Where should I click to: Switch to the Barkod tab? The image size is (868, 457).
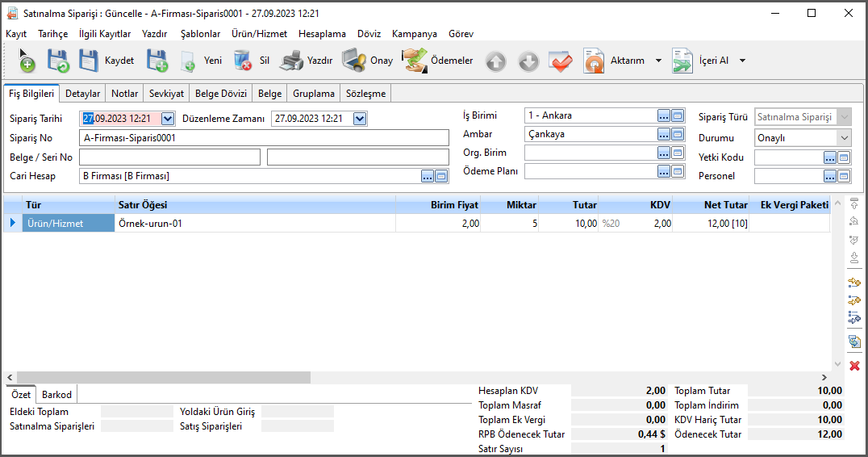point(56,395)
